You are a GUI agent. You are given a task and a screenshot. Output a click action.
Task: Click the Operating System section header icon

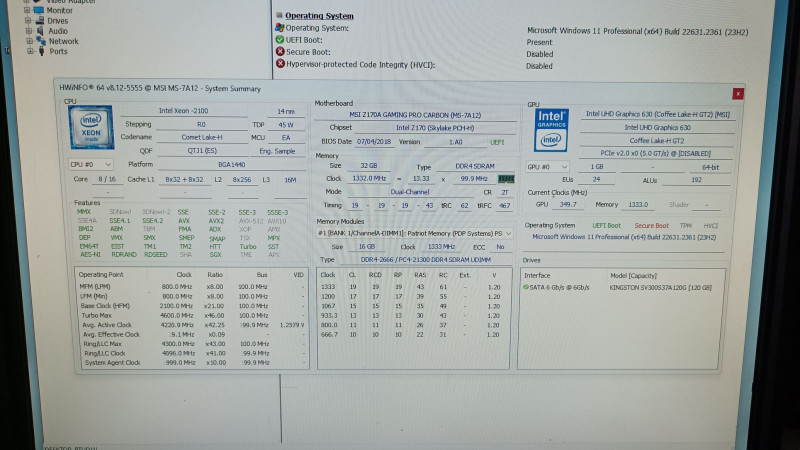click(279, 15)
